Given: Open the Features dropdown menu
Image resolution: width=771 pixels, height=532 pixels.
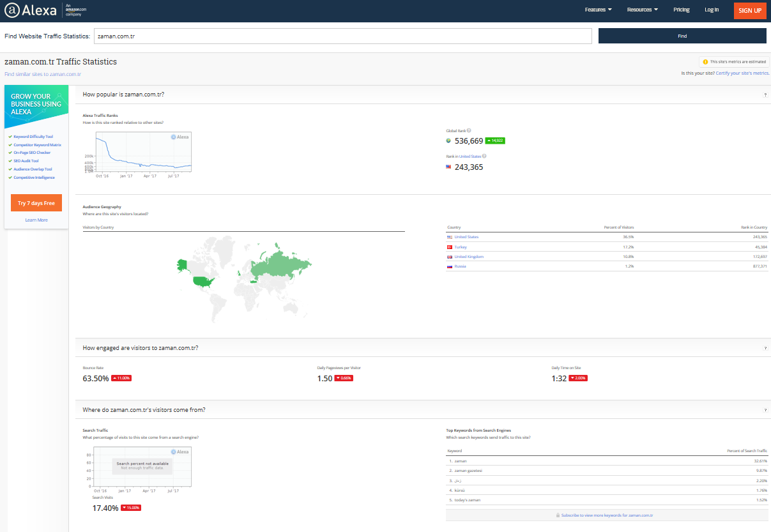Looking at the screenshot, I should click(x=598, y=10).
